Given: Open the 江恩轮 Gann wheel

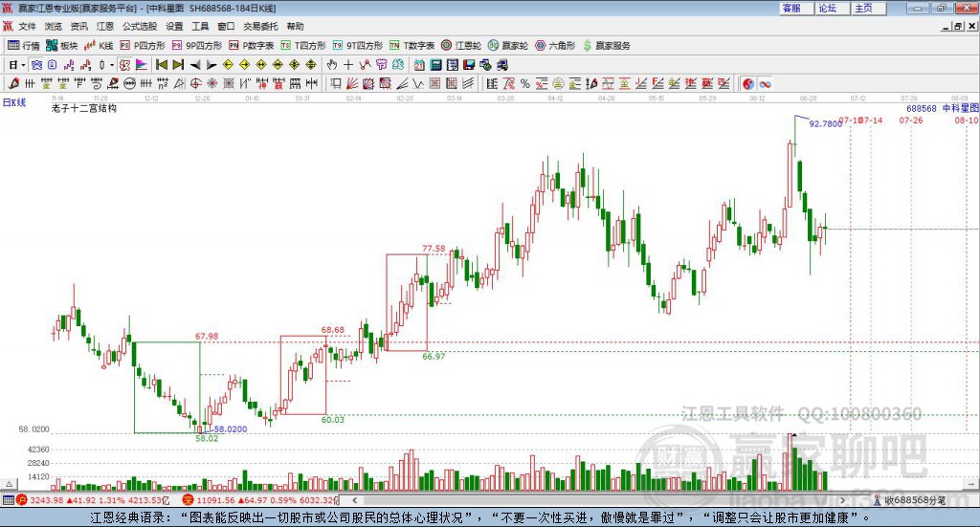Looking at the screenshot, I should (461, 46).
